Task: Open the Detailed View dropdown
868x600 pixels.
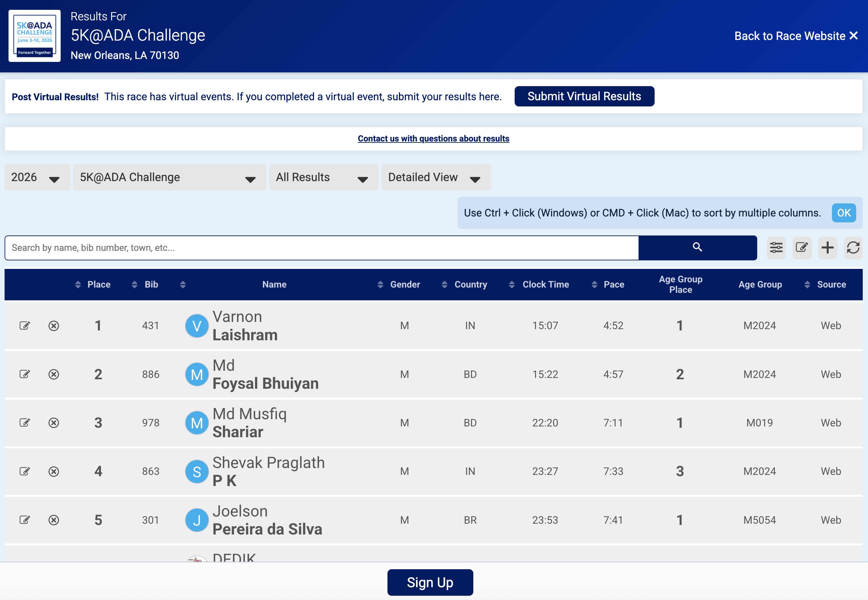Action: click(x=435, y=178)
